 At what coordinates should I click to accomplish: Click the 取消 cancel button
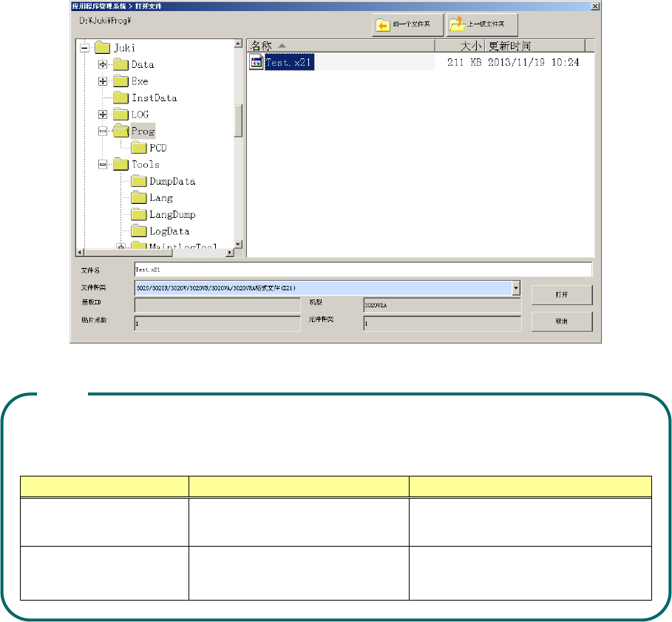(x=562, y=321)
